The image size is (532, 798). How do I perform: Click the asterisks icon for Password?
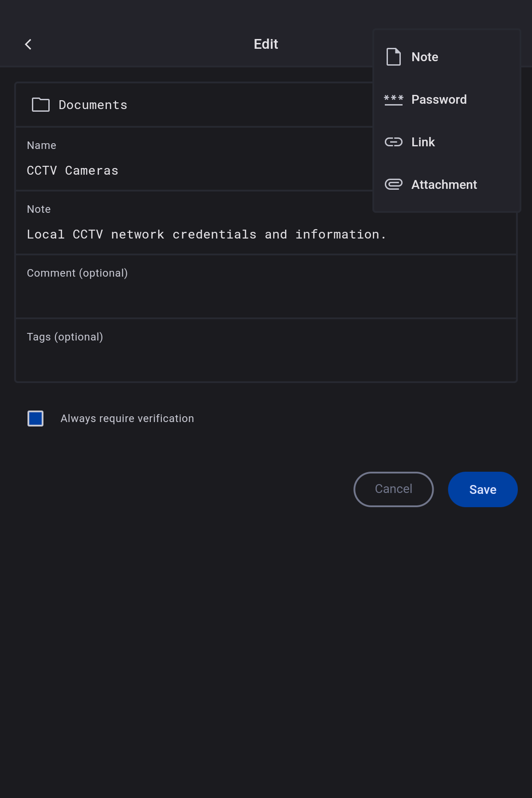click(x=393, y=99)
